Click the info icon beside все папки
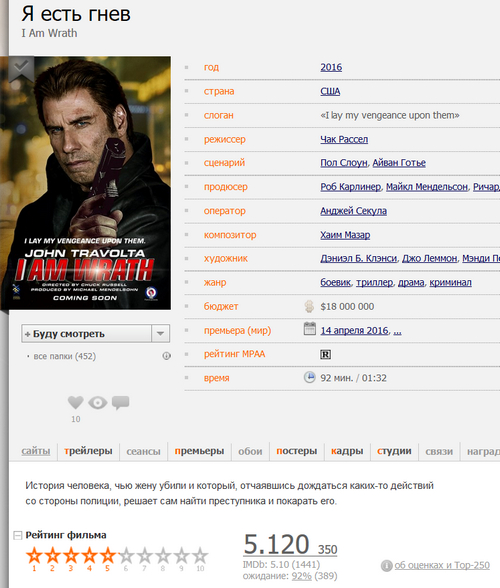500x588 pixels. pos(167,356)
